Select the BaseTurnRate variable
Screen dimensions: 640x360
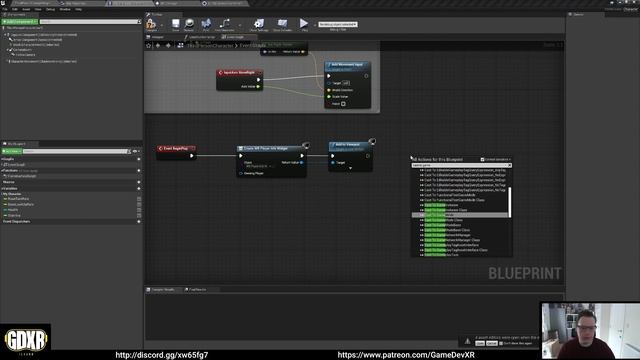[x=18, y=199]
